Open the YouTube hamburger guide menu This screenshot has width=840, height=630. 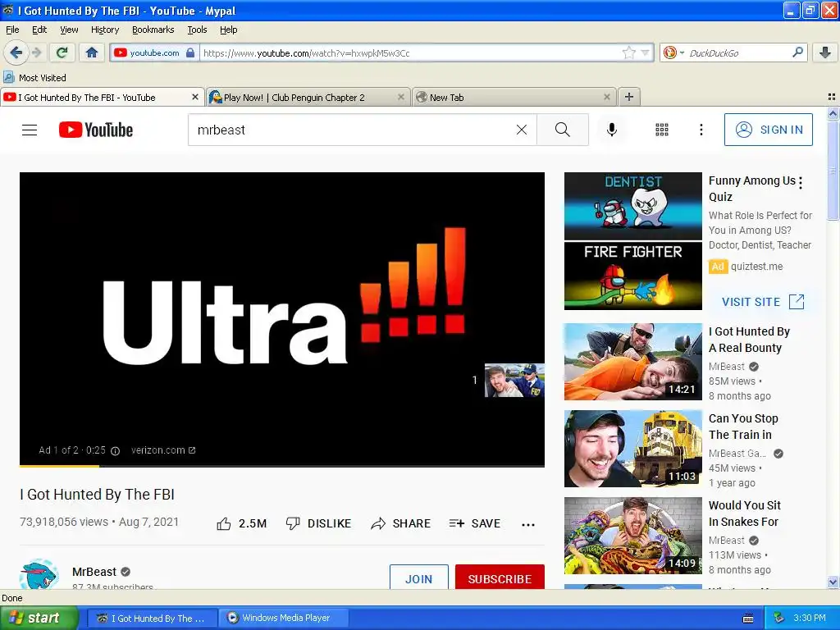point(30,130)
